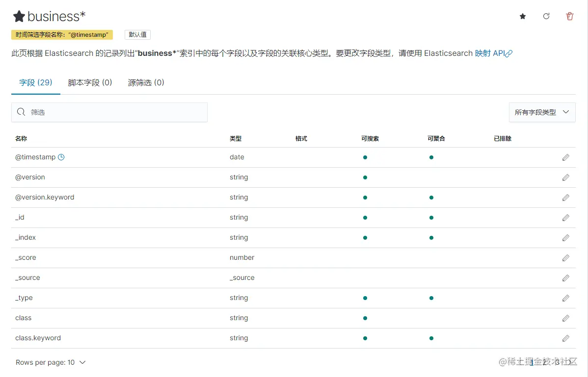Open the 映射 API link
The height and width of the screenshot is (377, 588).
pyautogui.click(x=493, y=53)
